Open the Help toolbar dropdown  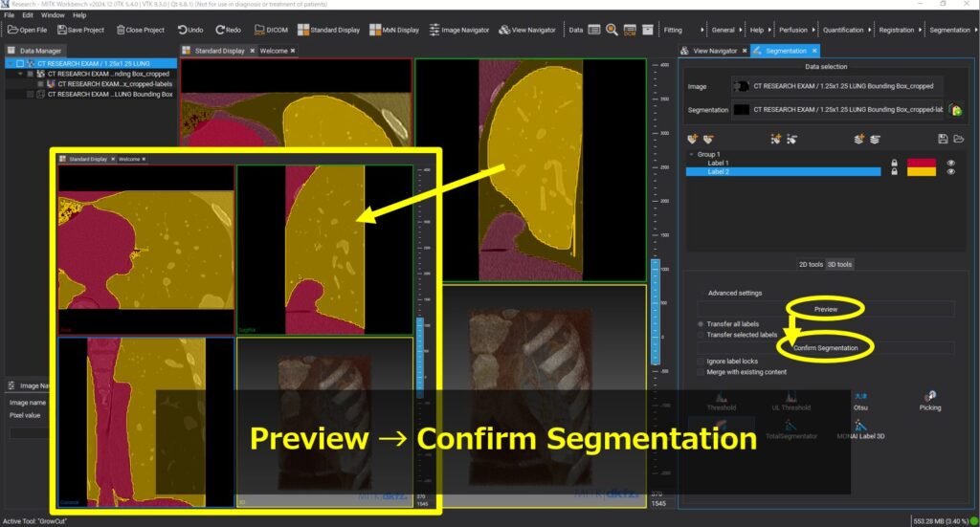point(760,30)
